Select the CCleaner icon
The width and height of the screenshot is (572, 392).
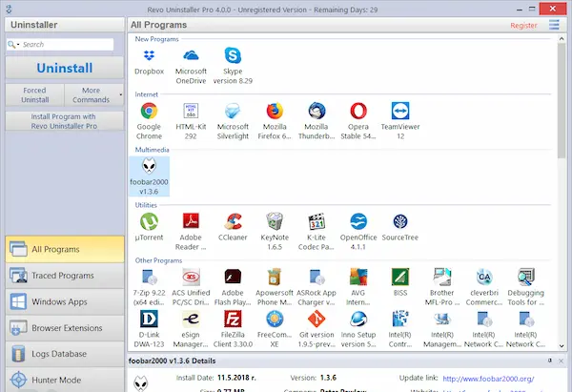pyautogui.click(x=233, y=221)
